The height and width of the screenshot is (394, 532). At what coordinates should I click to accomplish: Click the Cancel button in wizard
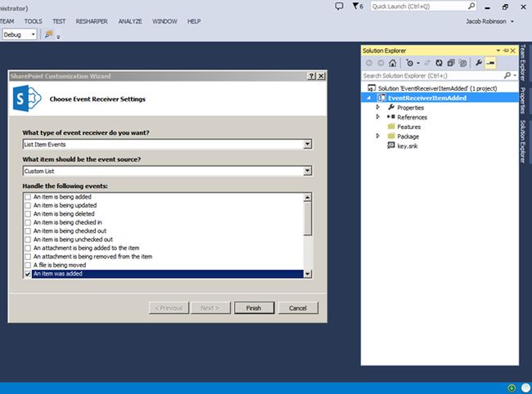click(298, 308)
